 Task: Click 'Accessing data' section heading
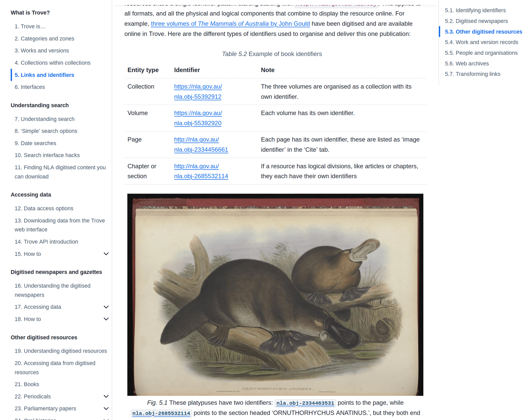click(x=31, y=195)
